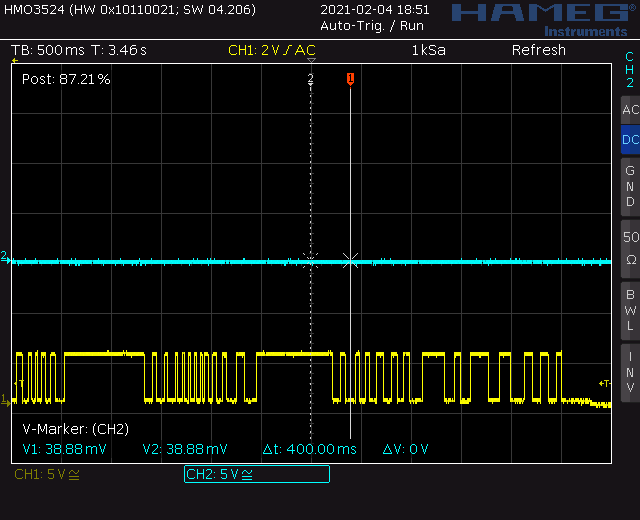Image resolution: width=640 pixels, height=520 pixels.
Task: Click the CH2 menu title label
Action: [x=630, y=69]
